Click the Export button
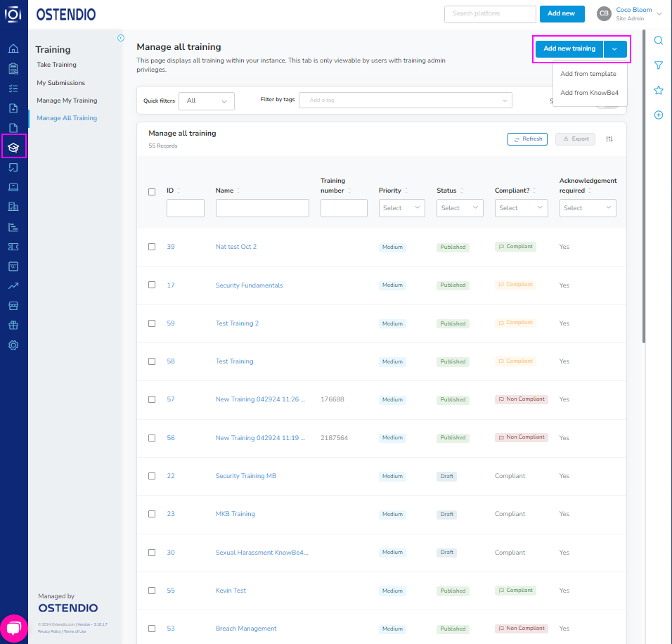This screenshot has height=644, width=672. [575, 139]
